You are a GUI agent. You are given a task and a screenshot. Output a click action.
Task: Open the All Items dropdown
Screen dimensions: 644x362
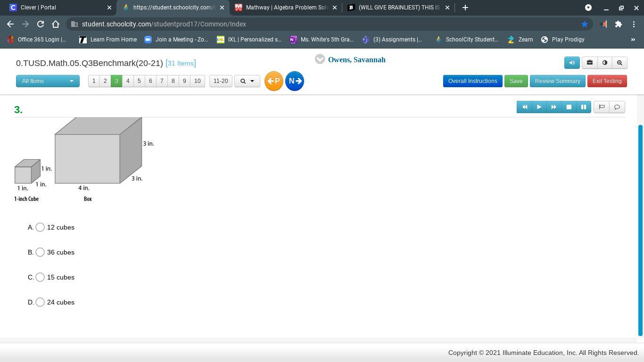coord(48,81)
